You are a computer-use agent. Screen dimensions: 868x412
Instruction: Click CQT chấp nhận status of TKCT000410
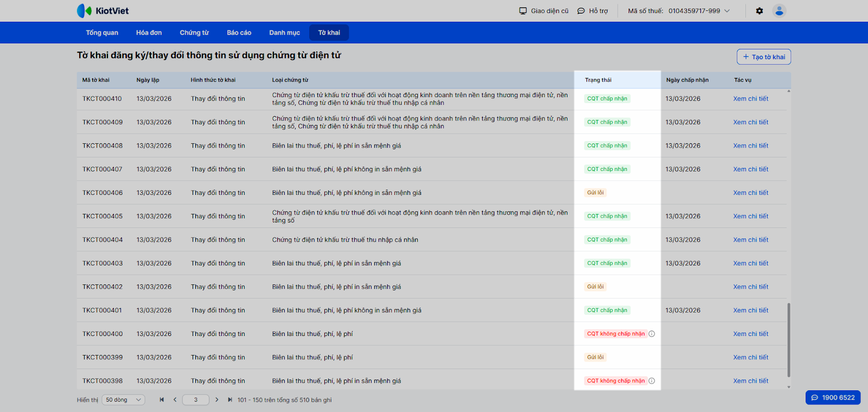point(607,99)
